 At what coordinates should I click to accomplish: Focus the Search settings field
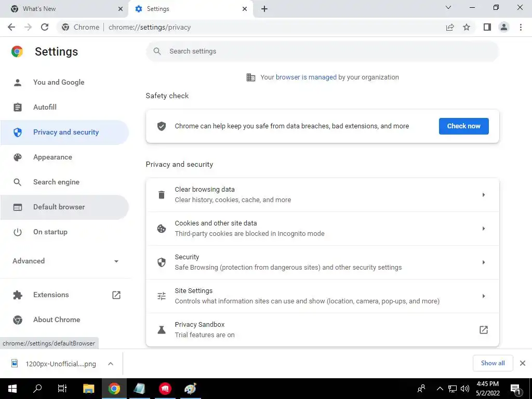click(322, 51)
